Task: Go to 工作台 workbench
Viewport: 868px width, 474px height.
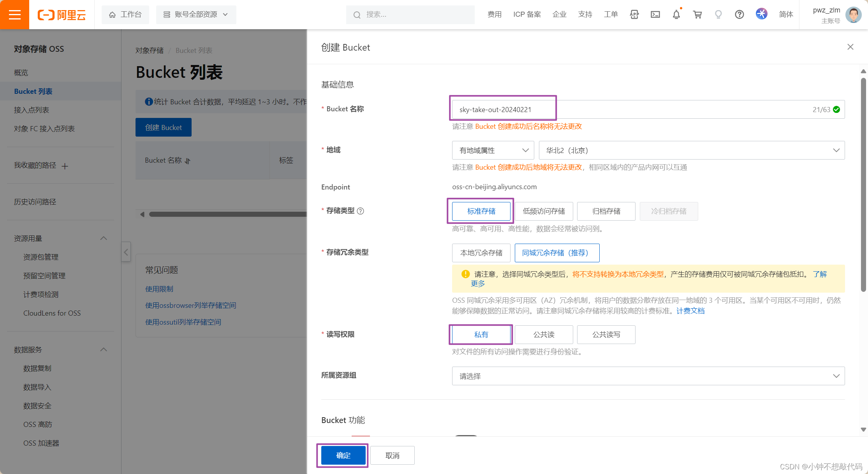Action: click(125, 14)
